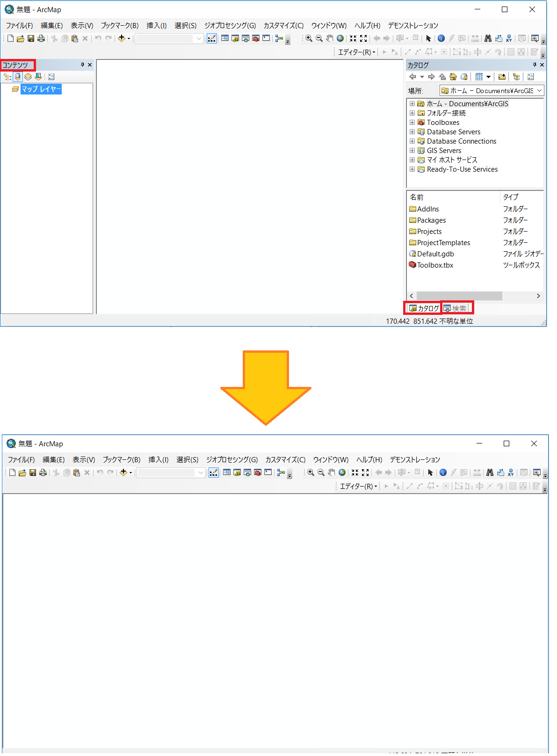Open Editor(R) dropdown in lower window
Viewport: 557px width, 756px height.
[x=359, y=486]
